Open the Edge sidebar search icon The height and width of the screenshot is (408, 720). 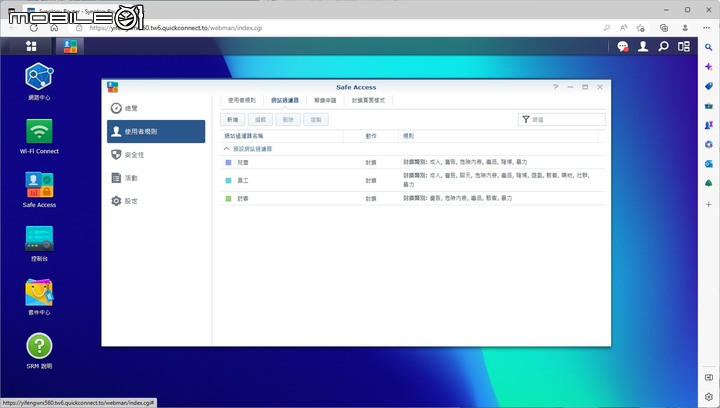709,47
